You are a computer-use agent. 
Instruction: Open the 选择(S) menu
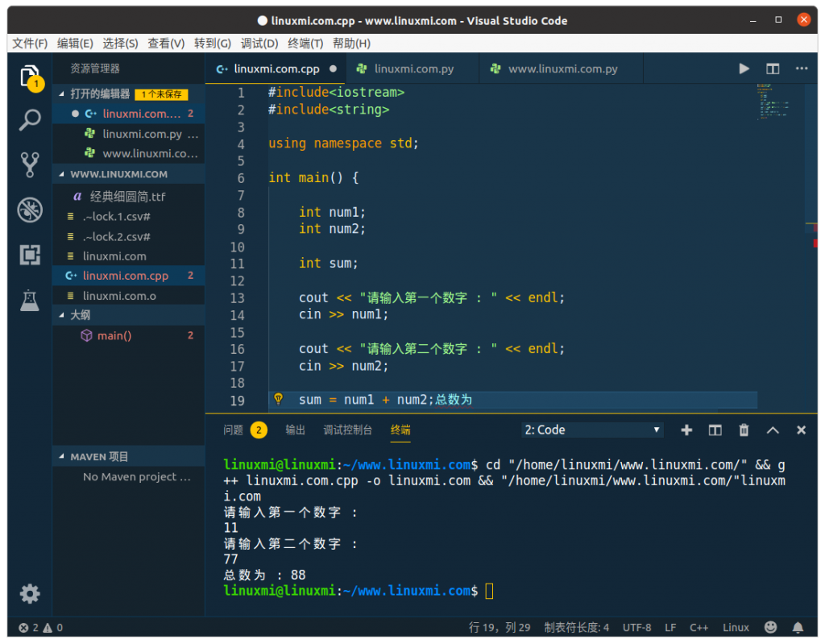(x=120, y=44)
